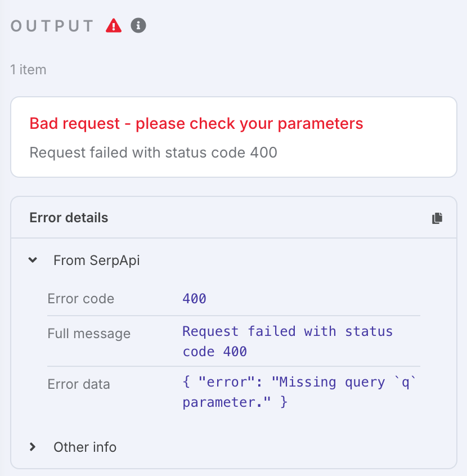Select the Request failed with status code 400 description
The width and height of the screenshot is (467, 476).
tap(154, 152)
